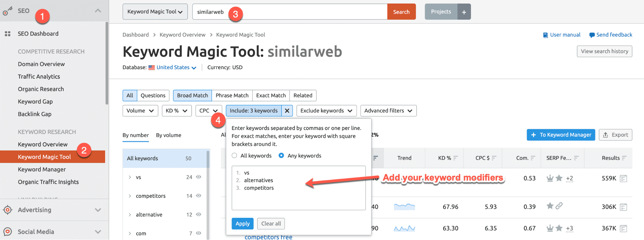This screenshot has width=644, height=240.
Task: Click the plus icon beside Projects
Action: pyautogui.click(x=464, y=12)
